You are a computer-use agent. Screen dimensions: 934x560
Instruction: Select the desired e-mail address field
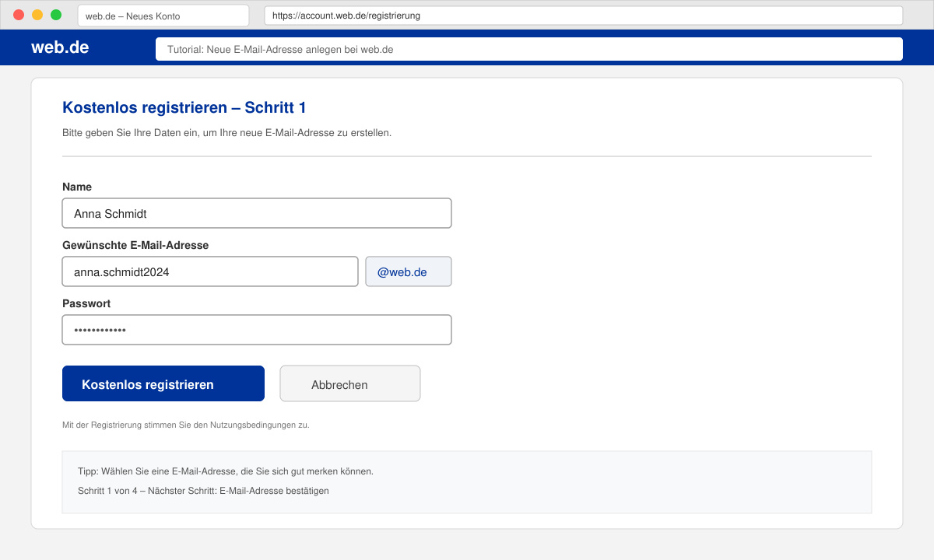point(210,271)
